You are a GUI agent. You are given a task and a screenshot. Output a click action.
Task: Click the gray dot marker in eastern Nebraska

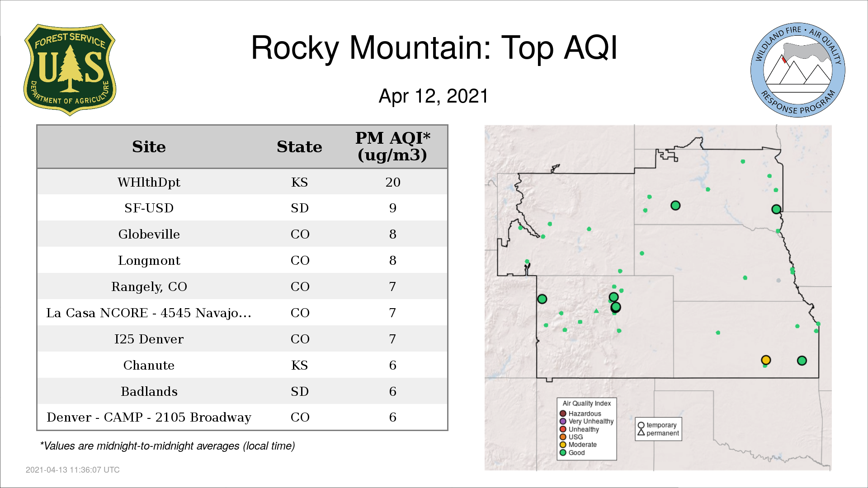click(778, 281)
